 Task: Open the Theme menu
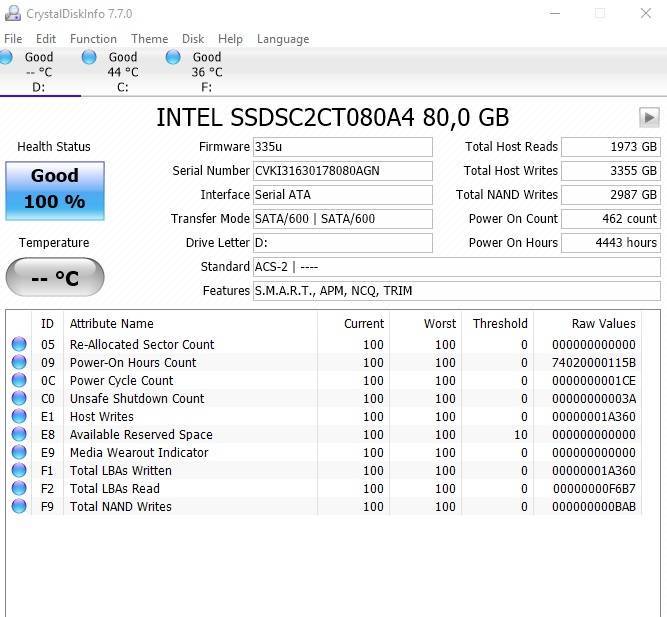coord(149,39)
